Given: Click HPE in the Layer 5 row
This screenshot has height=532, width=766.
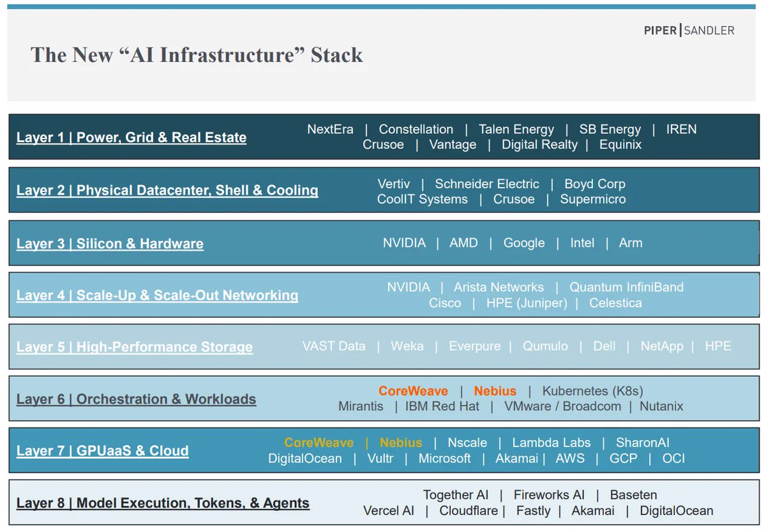Looking at the screenshot, I should [x=718, y=346].
